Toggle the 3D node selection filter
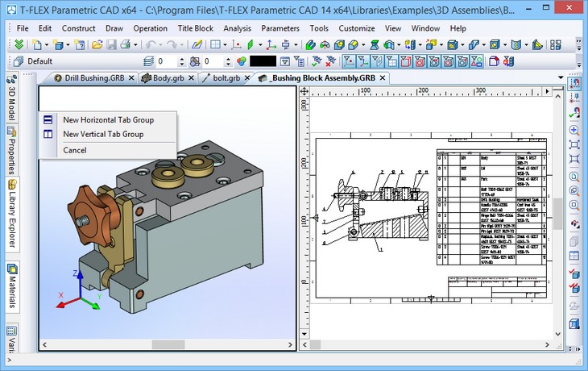The image size is (588, 371). click(349, 61)
